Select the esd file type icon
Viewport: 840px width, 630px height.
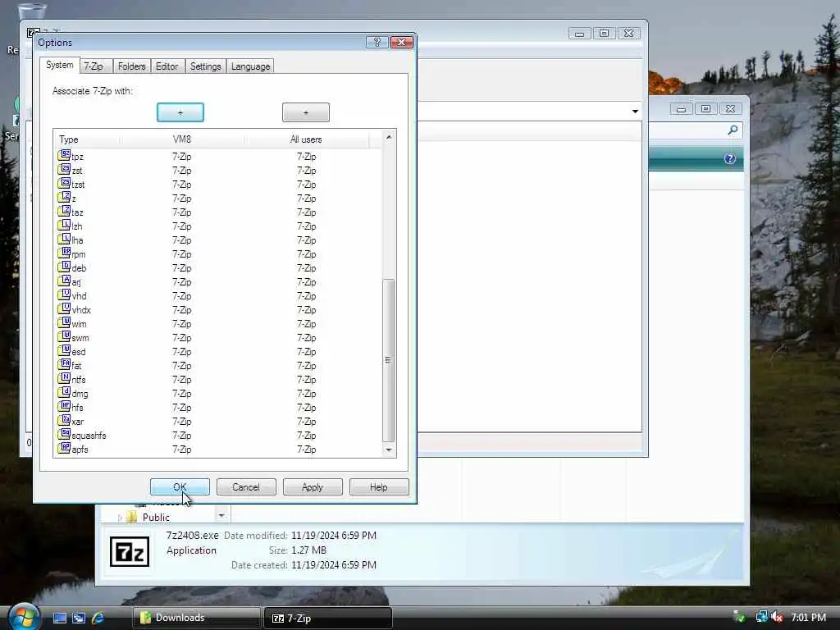tap(64, 350)
